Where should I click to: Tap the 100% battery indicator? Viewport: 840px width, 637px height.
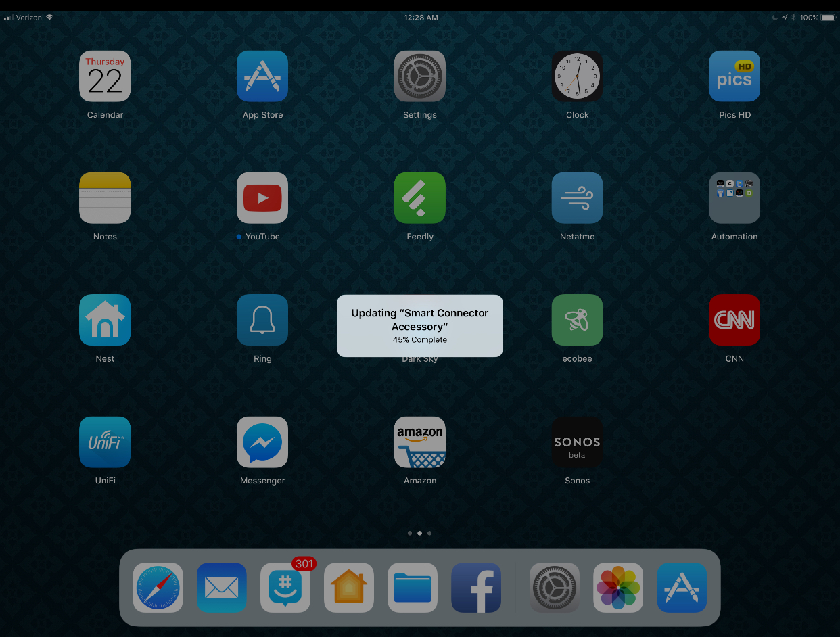pos(818,18)
